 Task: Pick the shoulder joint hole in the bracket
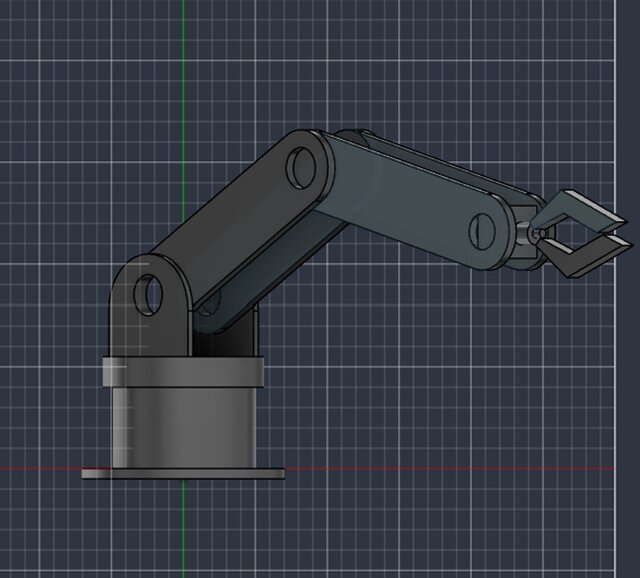pyautogui.click(x=148, y=295)
